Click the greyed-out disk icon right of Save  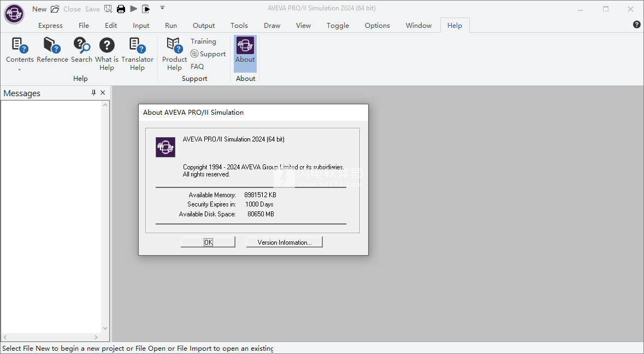pos(108,9)
